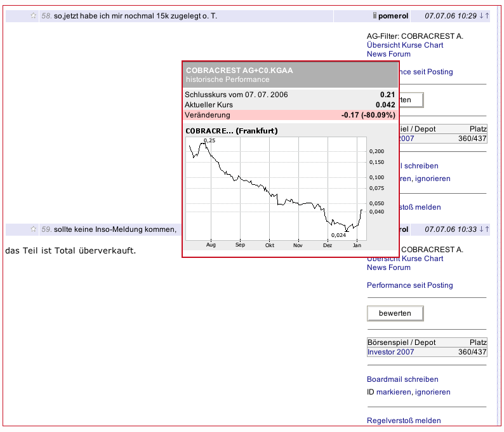Click the up arrow on post 58 header

(x=487, y=15)
